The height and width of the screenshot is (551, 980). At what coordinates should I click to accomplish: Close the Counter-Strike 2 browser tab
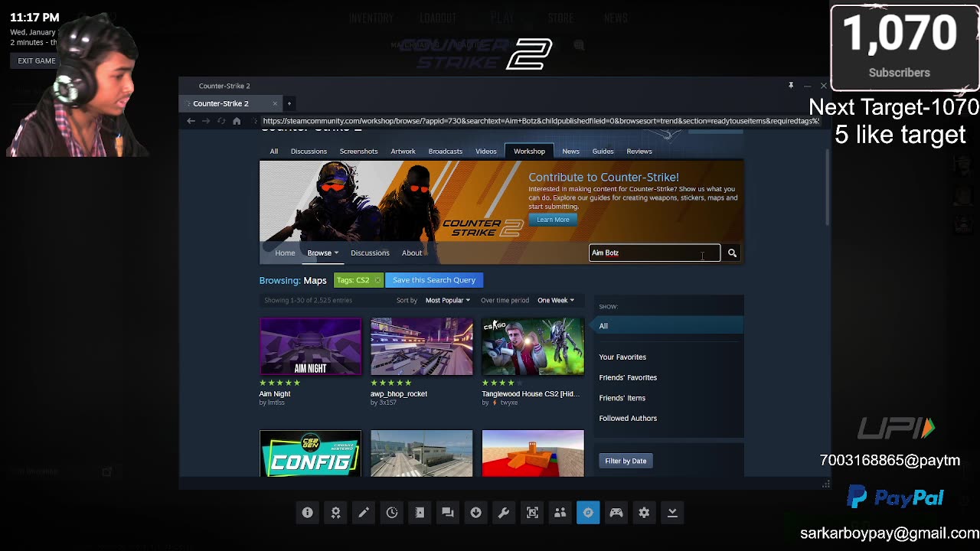[275, 103]
